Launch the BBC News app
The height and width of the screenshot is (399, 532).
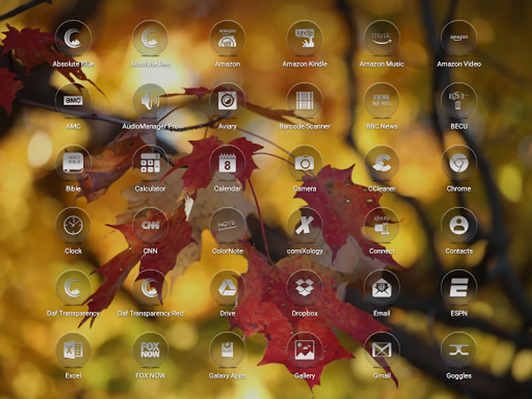(x=382, y=101)
